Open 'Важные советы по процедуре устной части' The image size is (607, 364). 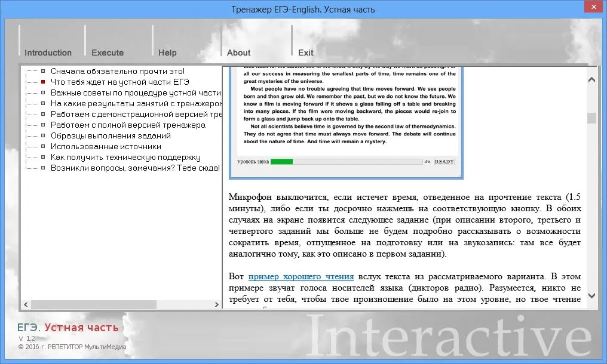point(136,93)
